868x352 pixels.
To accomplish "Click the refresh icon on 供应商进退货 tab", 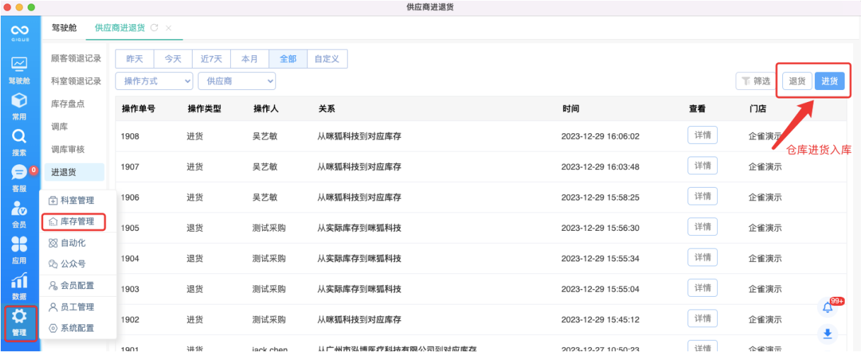I will 154,28.
